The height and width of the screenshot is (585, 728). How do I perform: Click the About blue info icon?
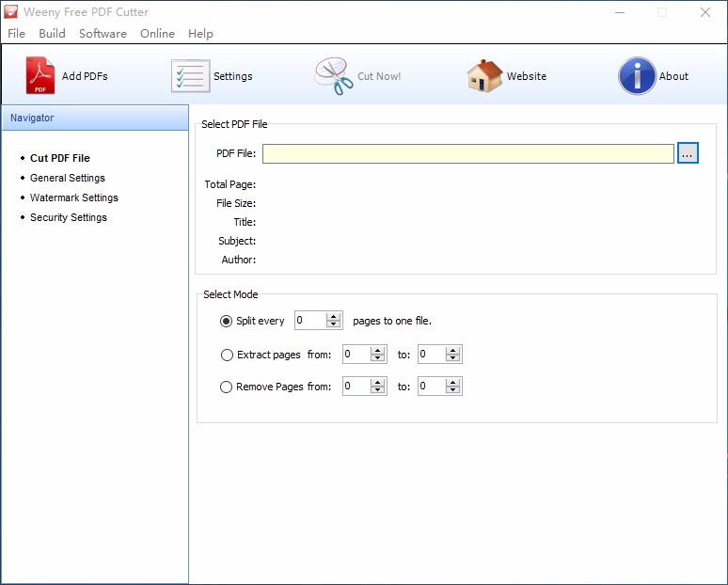coord(637,75)
